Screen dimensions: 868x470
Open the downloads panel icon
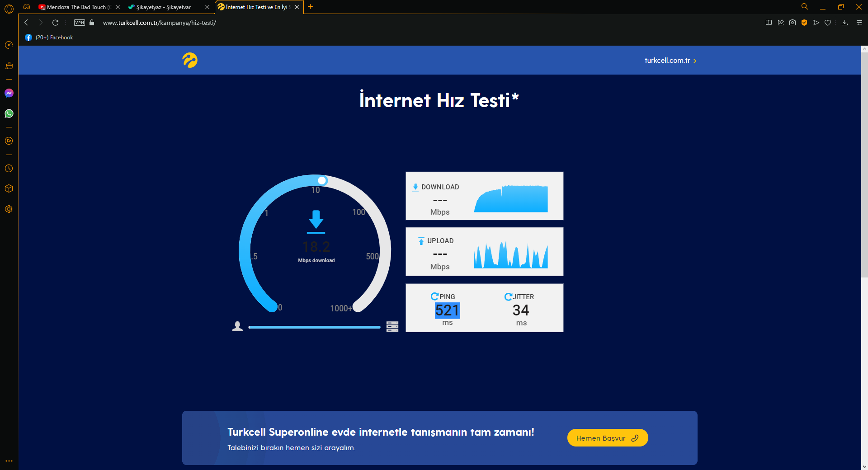tap(844, 23)
